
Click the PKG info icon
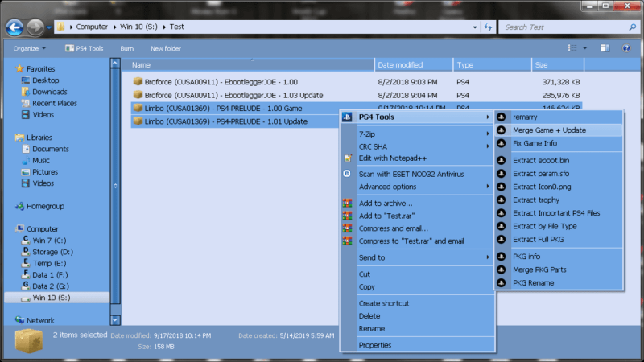(x=501, y=257)
